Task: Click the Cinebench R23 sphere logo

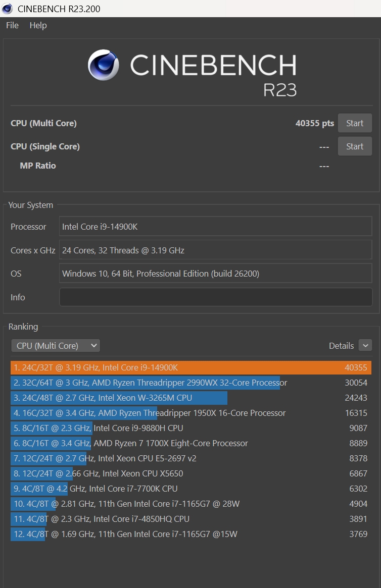Action: tap(104, 65)
